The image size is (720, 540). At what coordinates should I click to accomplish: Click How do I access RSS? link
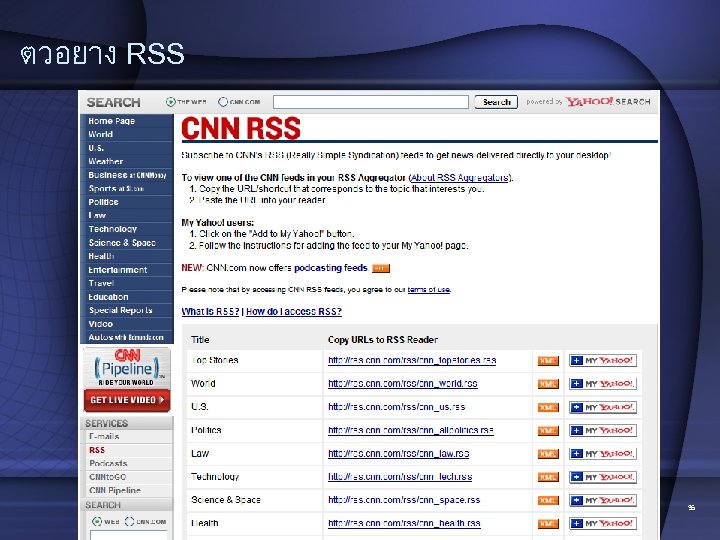click(x=294, y=311)
